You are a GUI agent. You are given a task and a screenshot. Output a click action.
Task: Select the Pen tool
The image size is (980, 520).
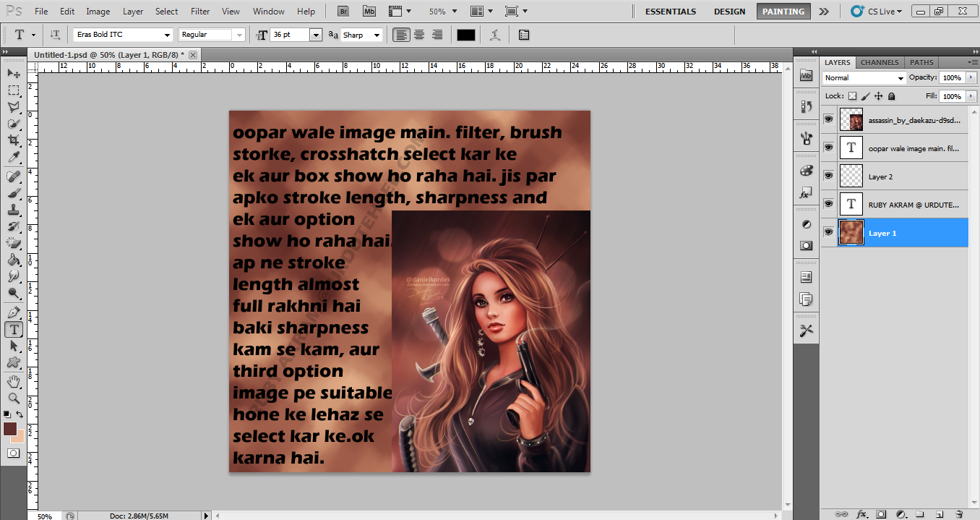[x=14, y=312]
